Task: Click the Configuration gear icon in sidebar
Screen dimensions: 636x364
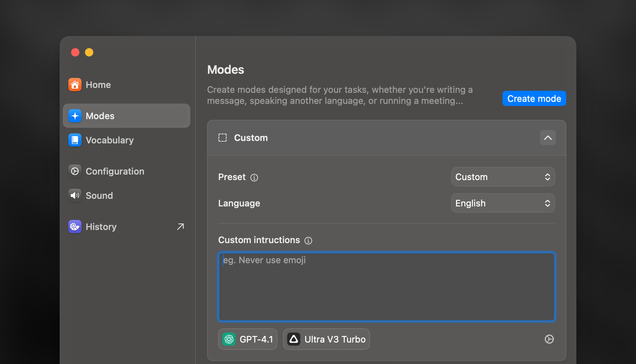Action: pyautogui.click(x=75, y=171)
